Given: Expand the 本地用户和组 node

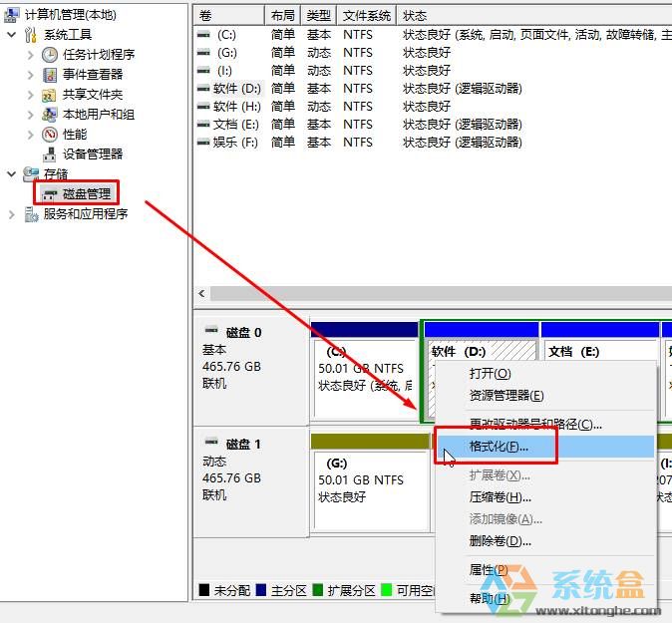Looking at the screenshot, I should (31, 115).
